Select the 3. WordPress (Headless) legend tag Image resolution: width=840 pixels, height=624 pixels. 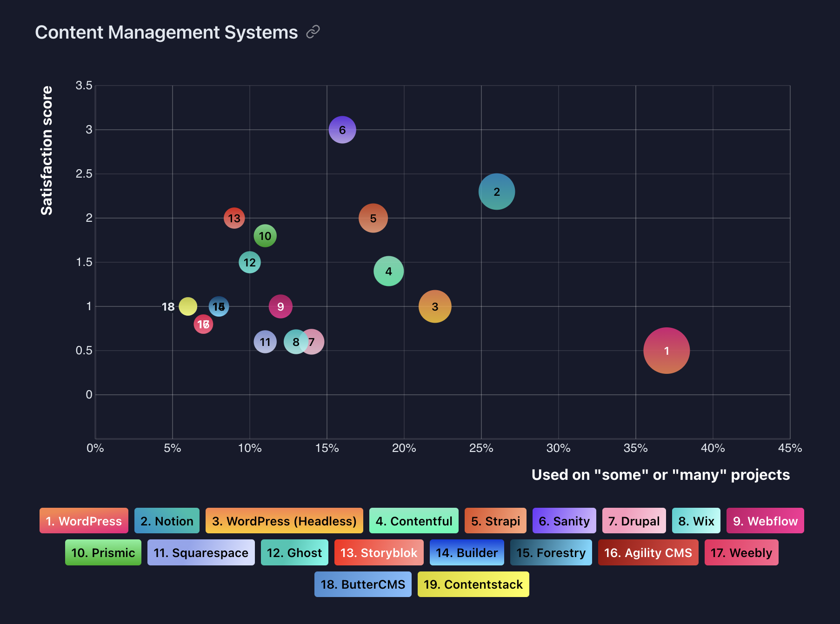point(284,521)
